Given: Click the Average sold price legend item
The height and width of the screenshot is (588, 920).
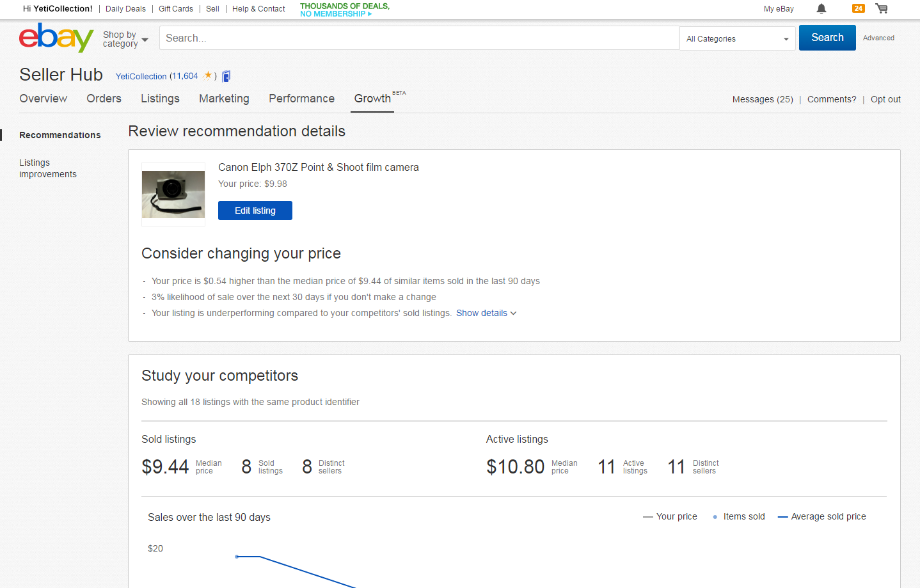Looking at the screenshot, I should pos(822,516).
